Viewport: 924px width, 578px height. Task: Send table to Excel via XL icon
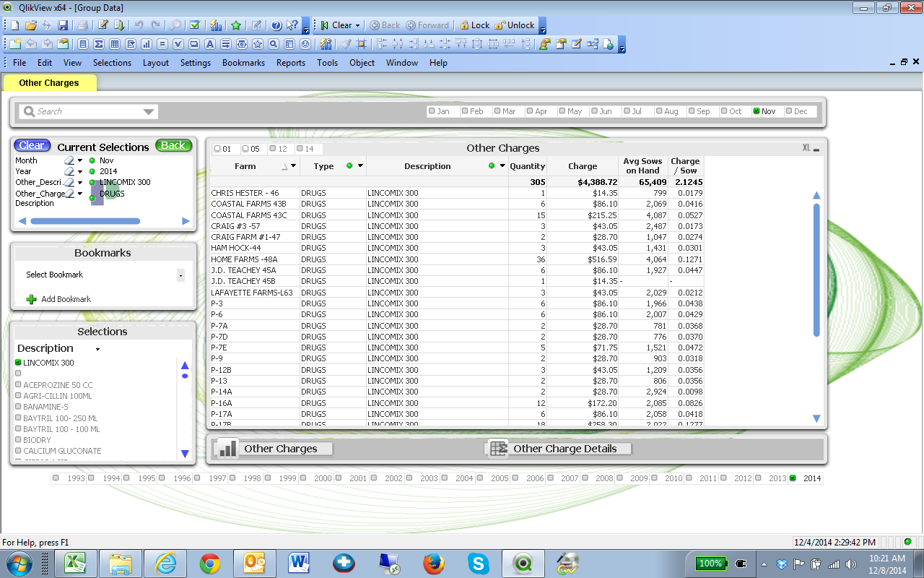pos(806,148)
